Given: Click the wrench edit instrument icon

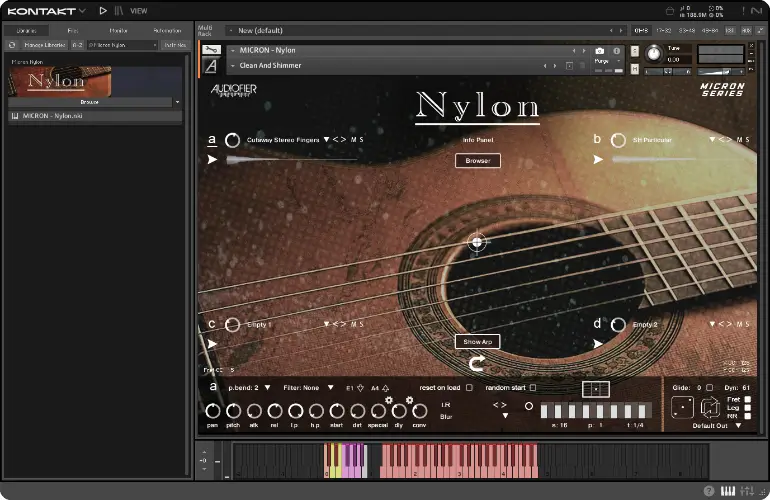Looking at the screenshot, I should [x=211, y=49].
